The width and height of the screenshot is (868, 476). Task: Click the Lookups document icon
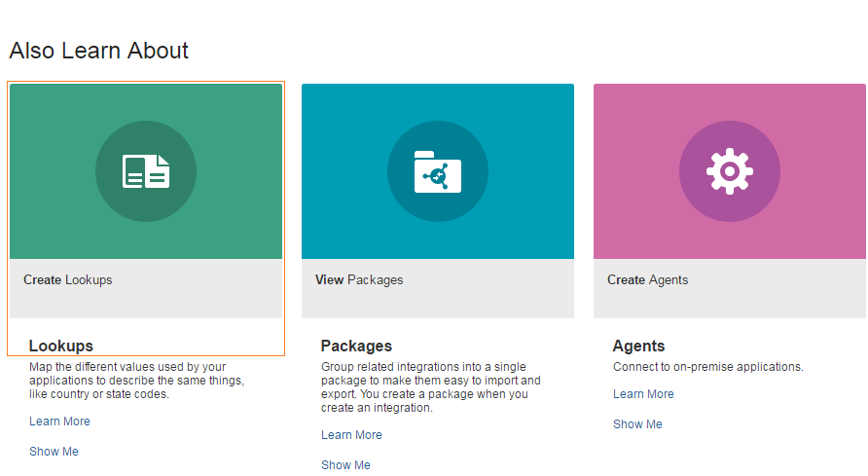point(146,171)
